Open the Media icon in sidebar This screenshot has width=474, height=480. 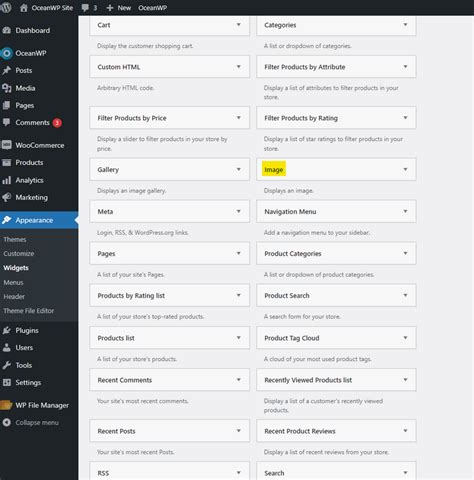click(x=7, y=88)
